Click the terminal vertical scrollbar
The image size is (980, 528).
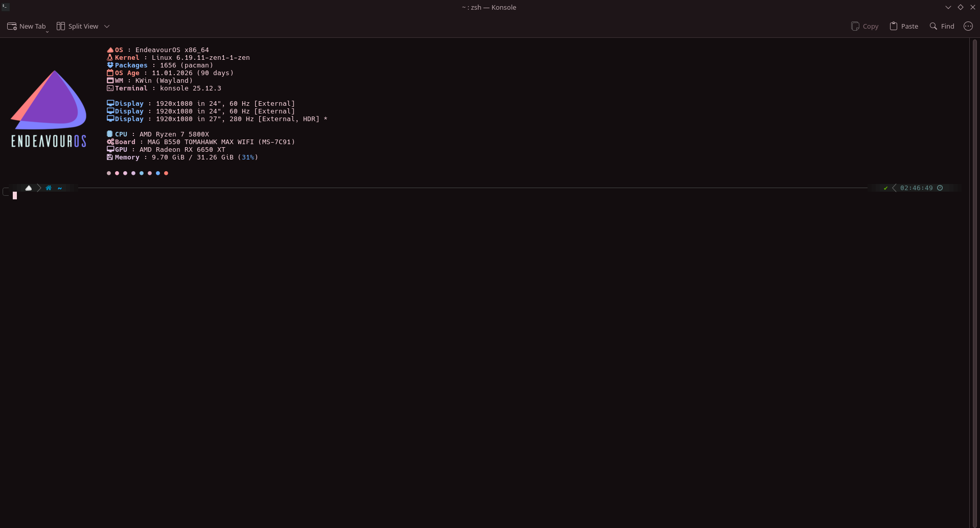click(x=974, y=283)
